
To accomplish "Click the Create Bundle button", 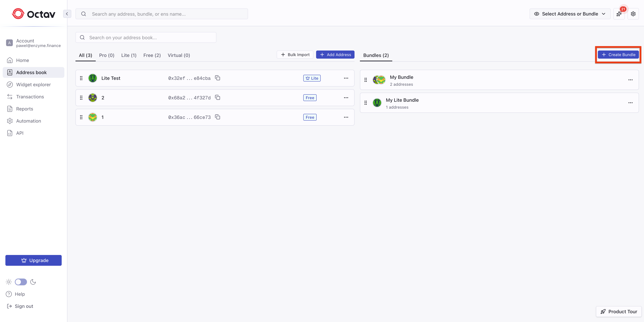I will coord(618,55).
